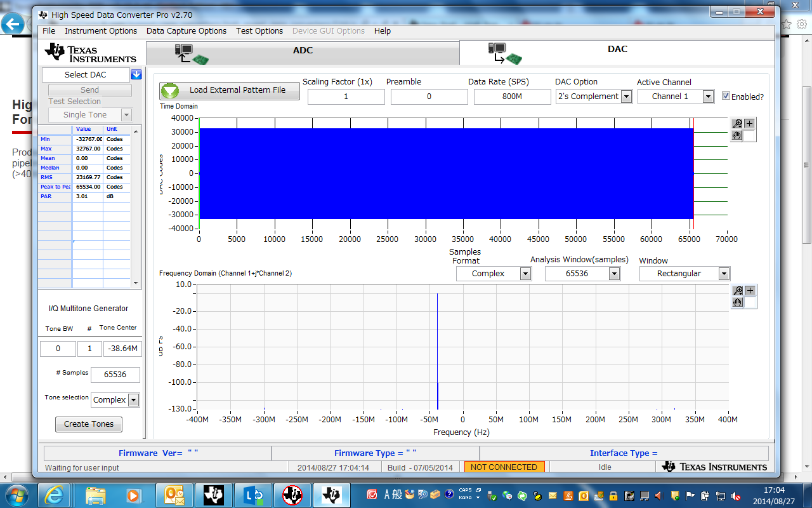Click the Idle status text
Viewport: 812px width, 508px height.
(605, 467)
